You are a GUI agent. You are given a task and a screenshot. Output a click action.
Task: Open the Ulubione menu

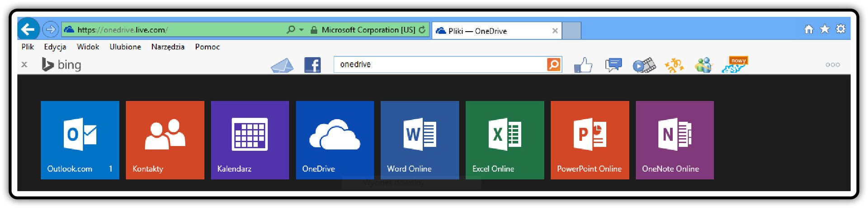(125, 46)
